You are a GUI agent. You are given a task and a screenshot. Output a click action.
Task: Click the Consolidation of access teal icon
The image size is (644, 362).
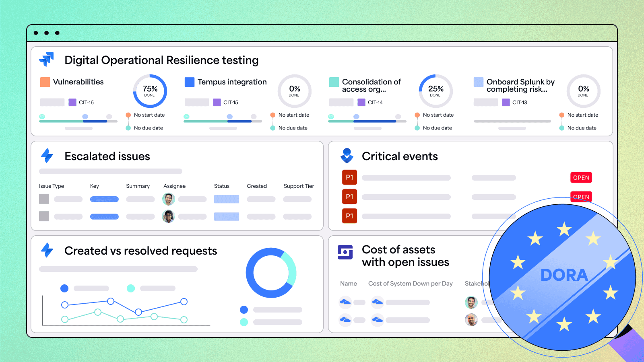pos(334,82)
